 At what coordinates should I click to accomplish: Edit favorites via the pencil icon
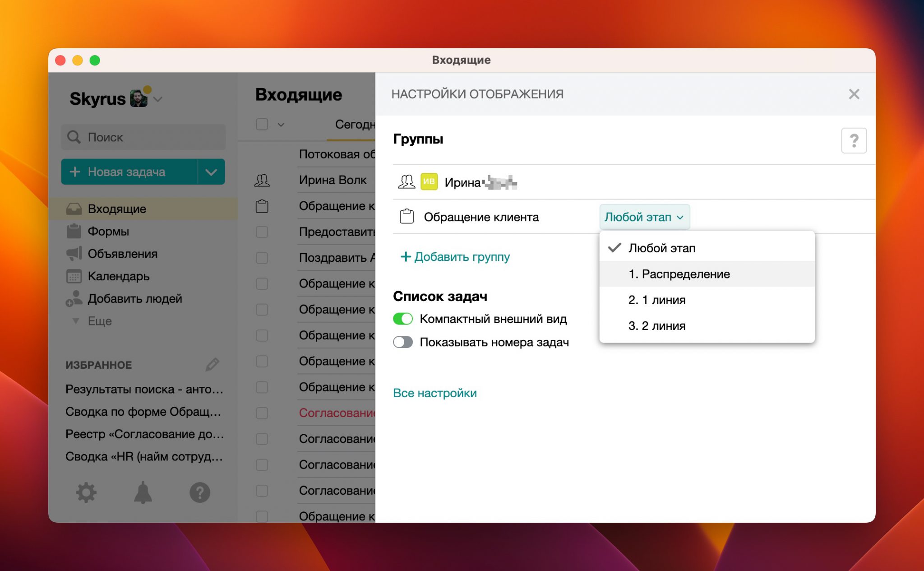[212, 364]
